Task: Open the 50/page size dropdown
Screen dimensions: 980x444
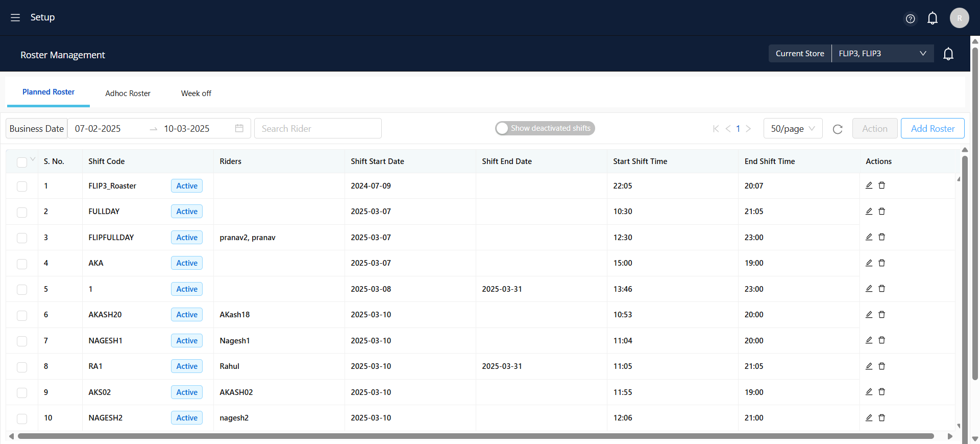Action: point(793,129)
